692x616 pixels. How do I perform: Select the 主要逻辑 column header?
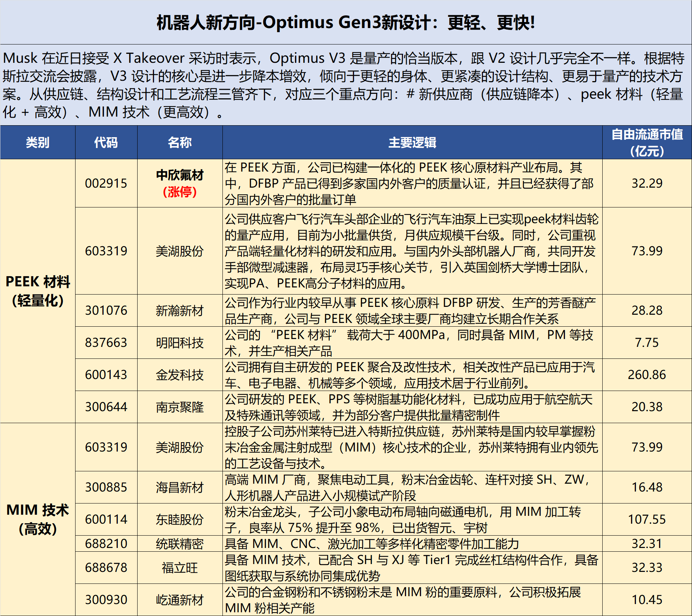(412, 142)
